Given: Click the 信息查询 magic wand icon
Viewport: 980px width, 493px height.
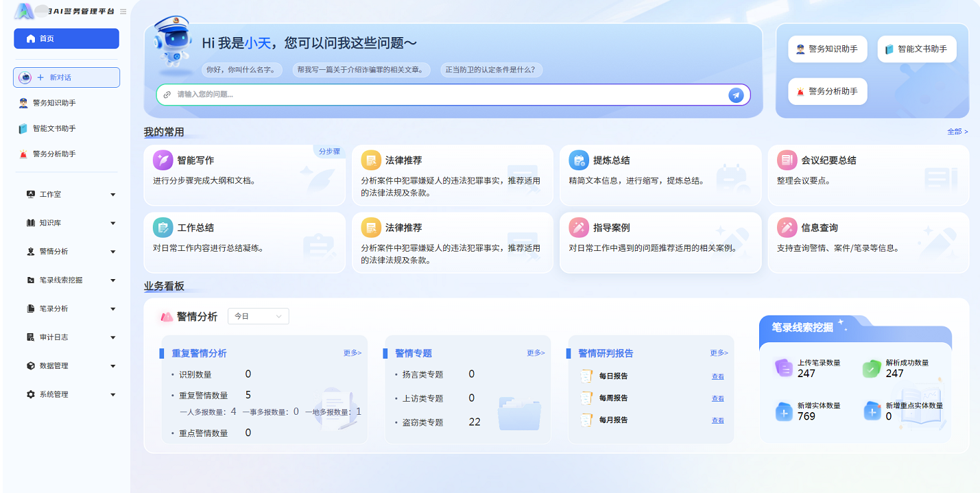Looking at the screenshot, I should click(787, 227).
